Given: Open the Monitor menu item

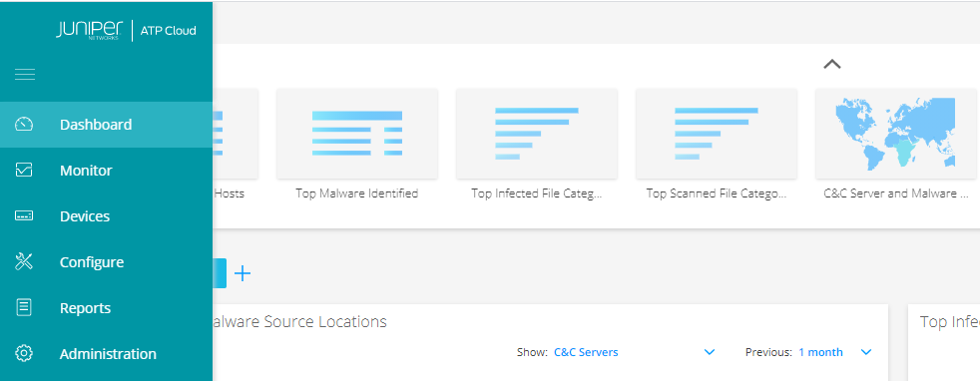Looking at the screenshot, I should pyautogui.click(x=106, y=170).
